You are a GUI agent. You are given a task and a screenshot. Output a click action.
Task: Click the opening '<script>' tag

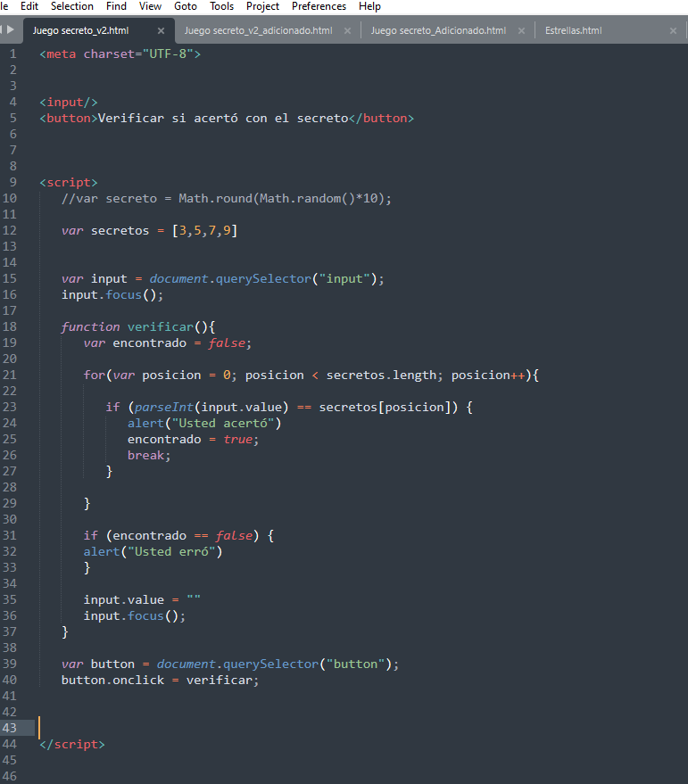[x=69, y=183]
